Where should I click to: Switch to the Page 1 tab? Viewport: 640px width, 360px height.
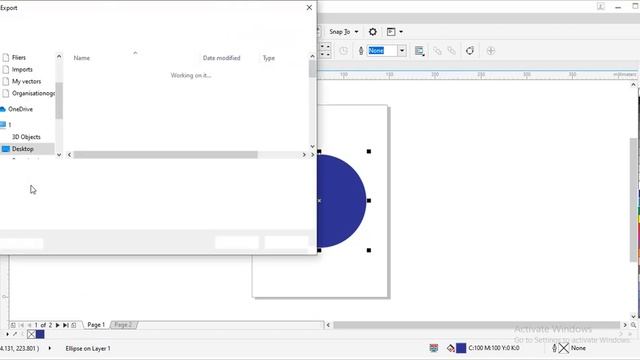96,325
